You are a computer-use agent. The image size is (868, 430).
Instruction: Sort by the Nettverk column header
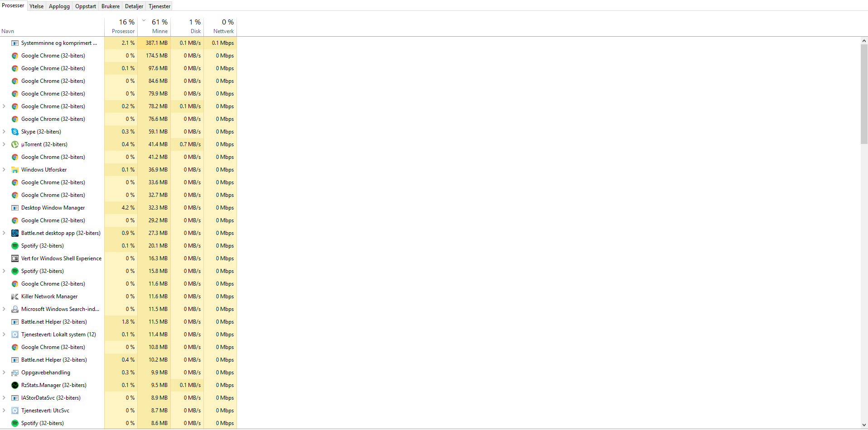(220, 27)
